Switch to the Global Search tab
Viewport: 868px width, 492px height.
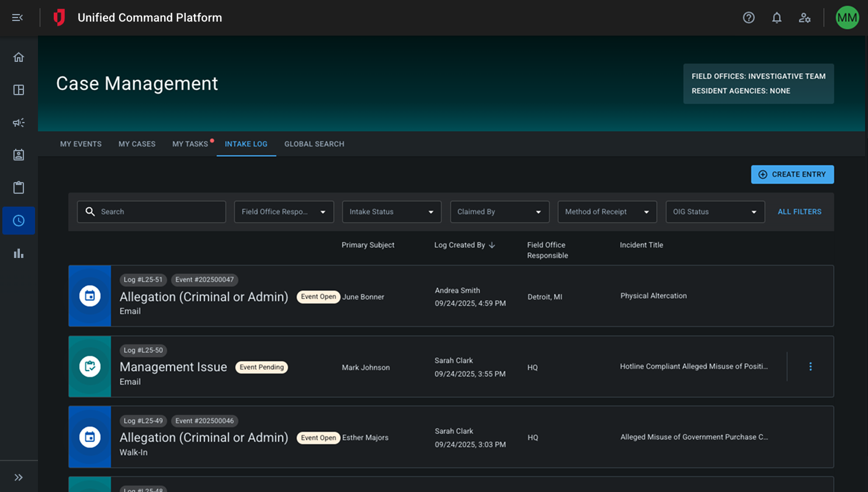[x=314, y=144]
